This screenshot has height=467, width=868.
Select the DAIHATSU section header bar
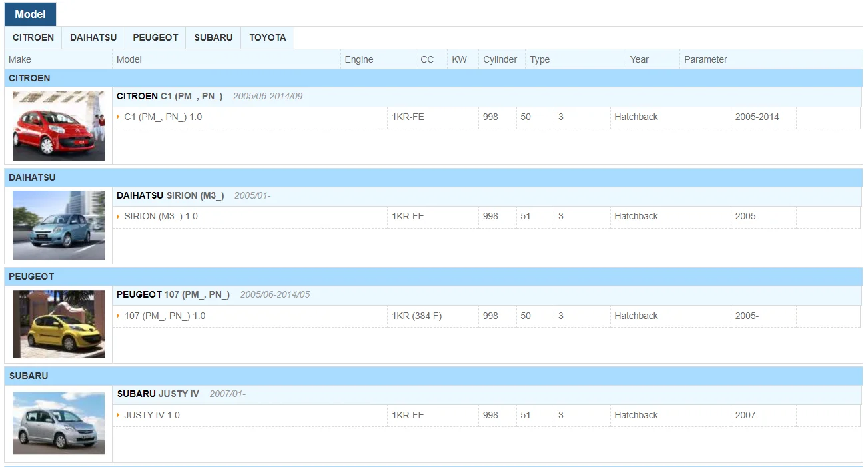pyautogui.click(x=434, y=177)
